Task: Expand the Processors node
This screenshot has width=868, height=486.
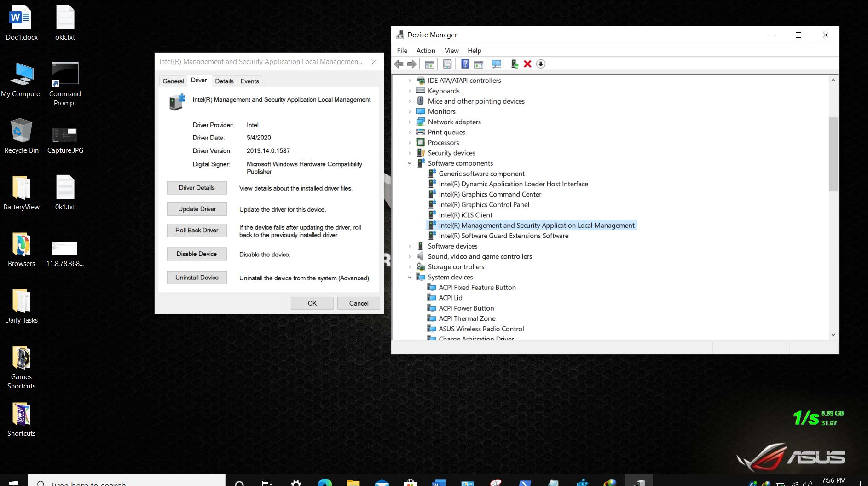Action: tap(410, 143)
